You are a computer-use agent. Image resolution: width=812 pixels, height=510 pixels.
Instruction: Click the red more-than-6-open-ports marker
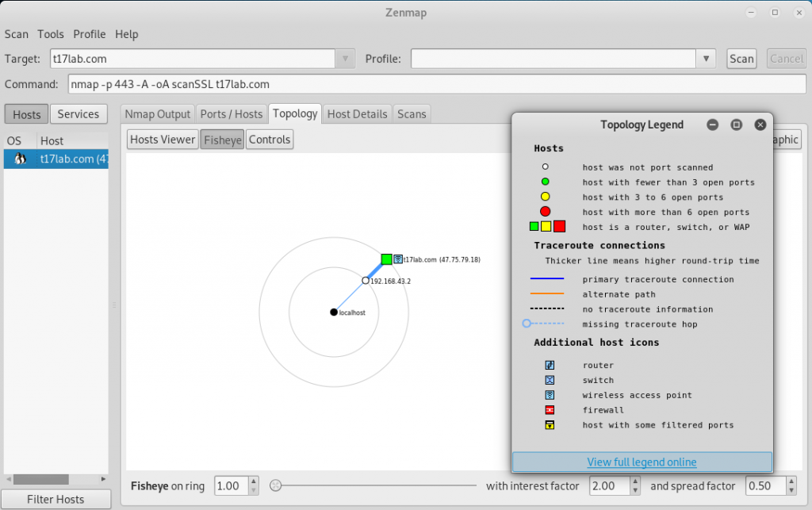(545, 211)
